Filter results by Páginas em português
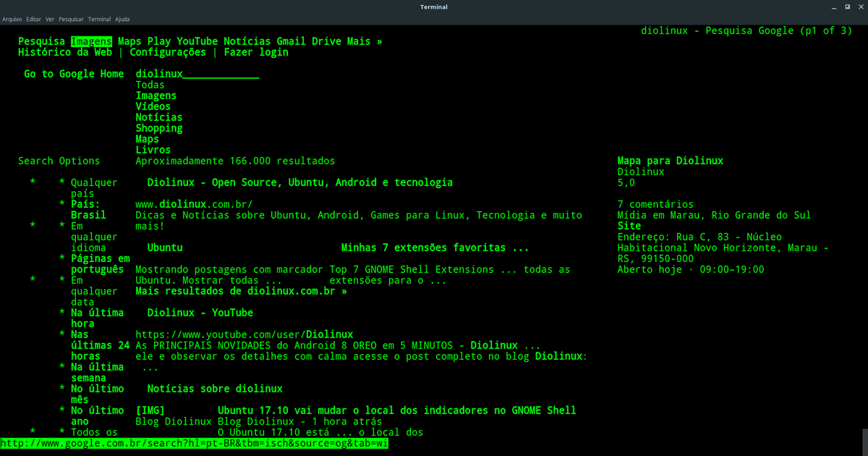This screenshot has height=456, width=868. pos(100,263)
